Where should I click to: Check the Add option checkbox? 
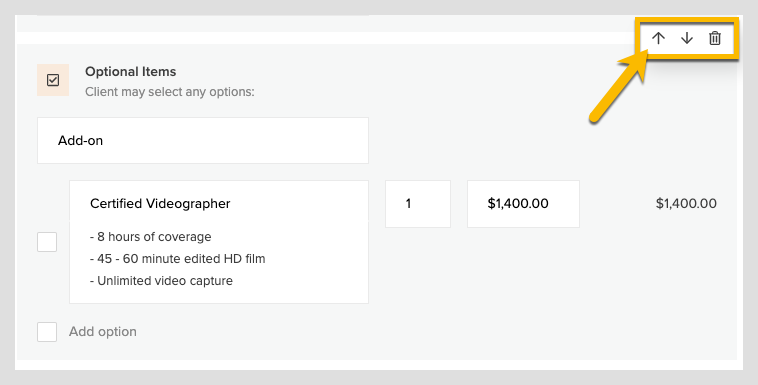click(47, 332)
